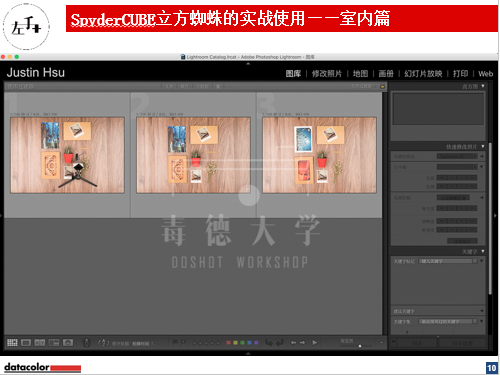The image size is (500, 375).
Task: Expand saved preset section triangle
Action: (482, 156)
